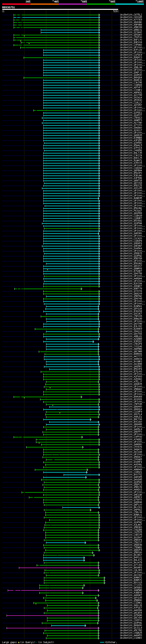Click the green ~80% identity legend segment
This screenshot has width=146, height=644.
(x=101, y=4)
